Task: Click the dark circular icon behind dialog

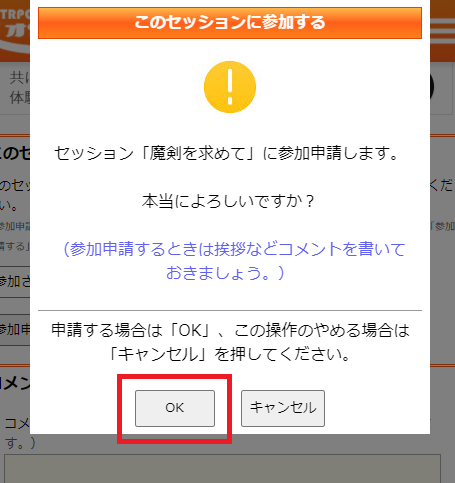Action: click(x=432, y=87)
